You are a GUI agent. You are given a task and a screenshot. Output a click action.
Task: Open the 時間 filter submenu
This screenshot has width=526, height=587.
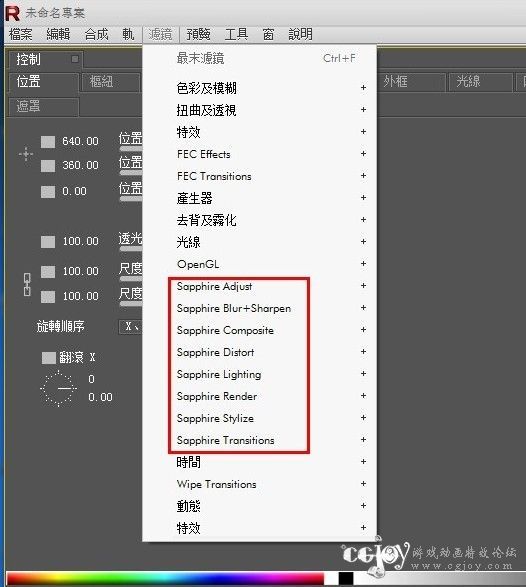259,462
